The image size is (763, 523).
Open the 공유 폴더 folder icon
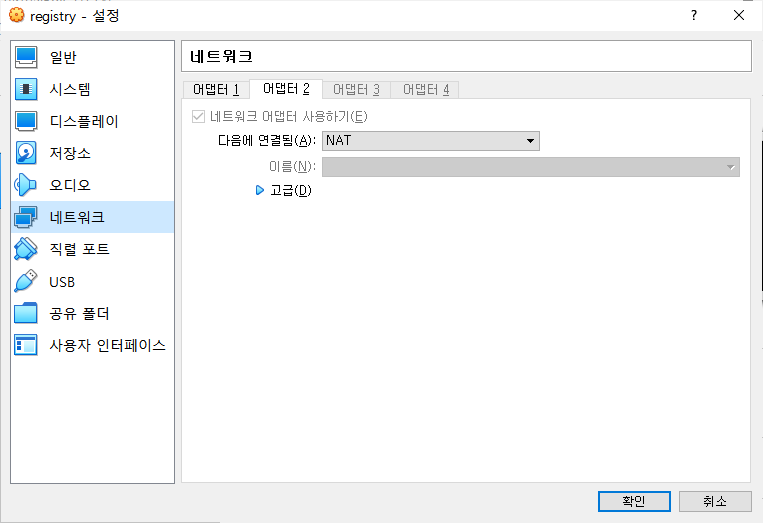(x=26, y=313)
